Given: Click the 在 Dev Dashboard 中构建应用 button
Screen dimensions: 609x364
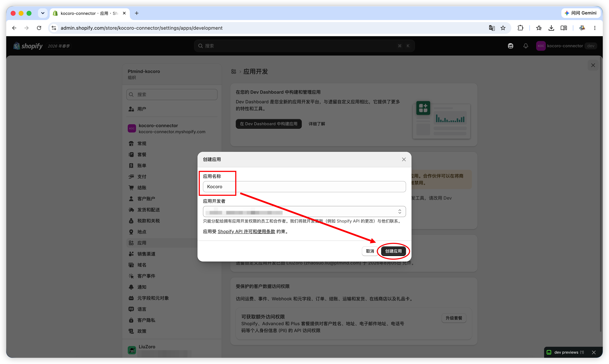Looking at the screenshot, I should pos(268,124).
